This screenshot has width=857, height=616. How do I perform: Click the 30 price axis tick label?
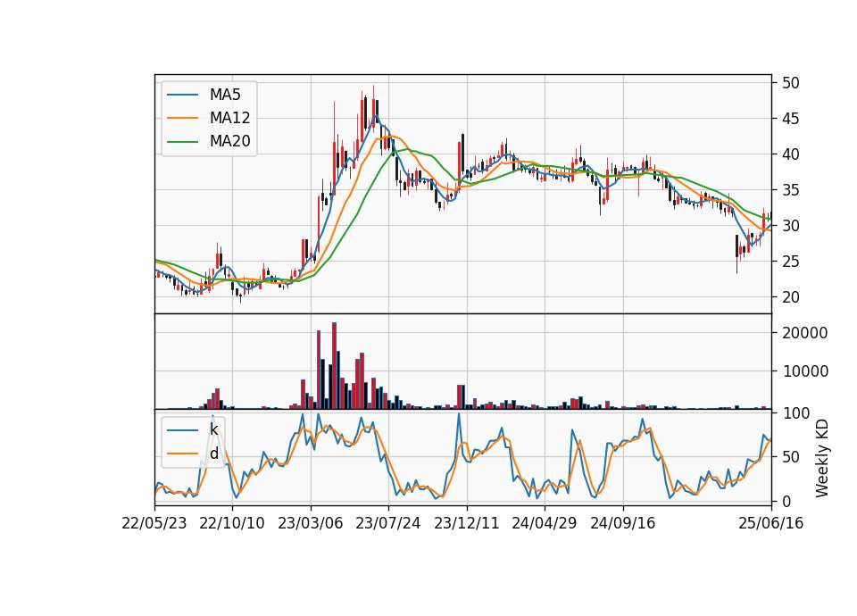tap(791, 226)
